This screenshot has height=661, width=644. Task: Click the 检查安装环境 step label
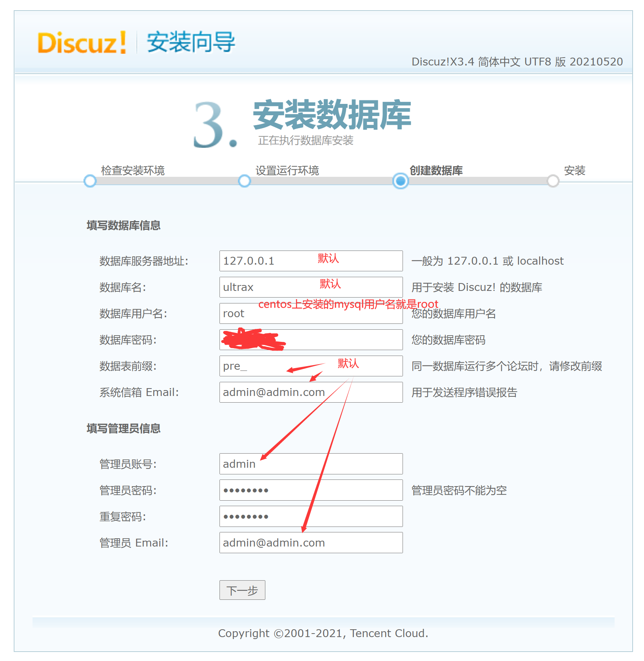point(133,171)
